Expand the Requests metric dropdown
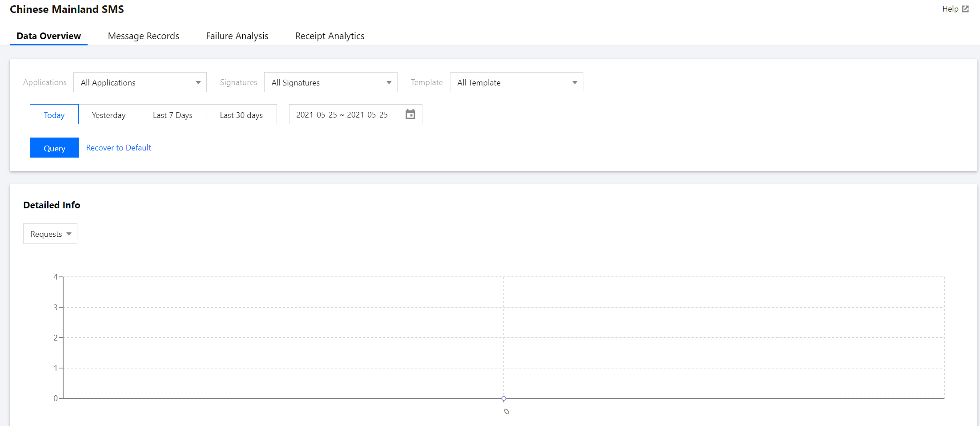 coord(50,234)
